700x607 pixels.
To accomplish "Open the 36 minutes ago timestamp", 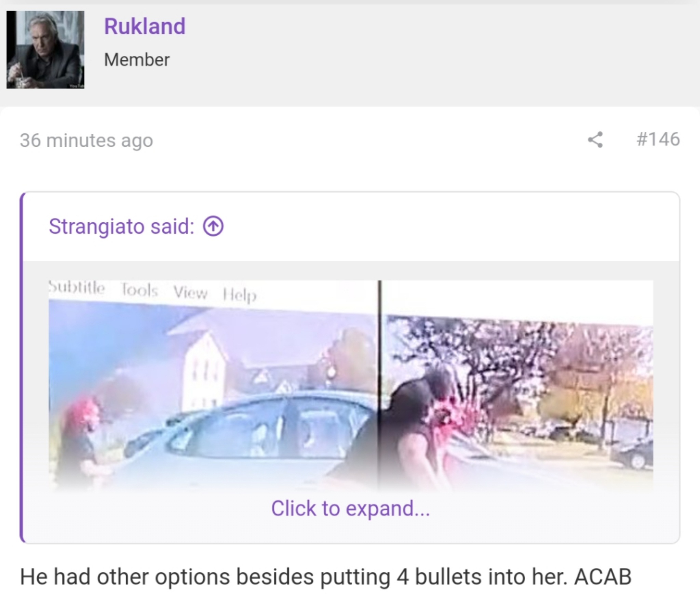I will coord(86,140).
